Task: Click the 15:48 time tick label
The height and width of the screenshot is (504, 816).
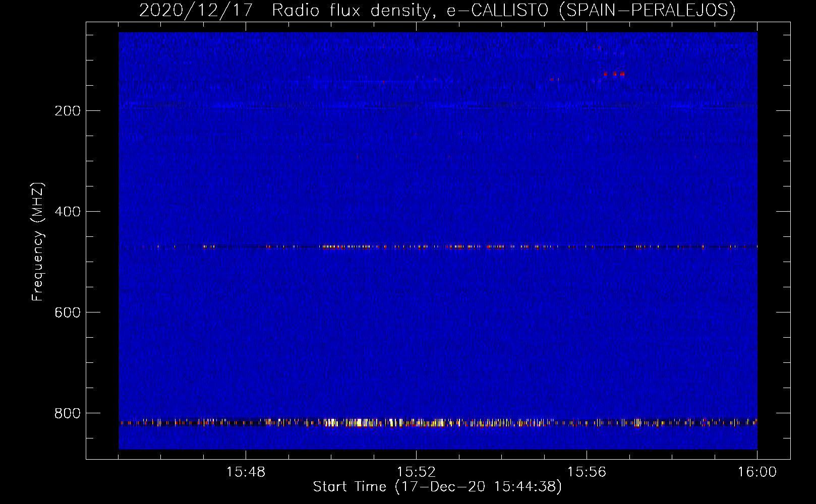Action: tap(246, 472)
